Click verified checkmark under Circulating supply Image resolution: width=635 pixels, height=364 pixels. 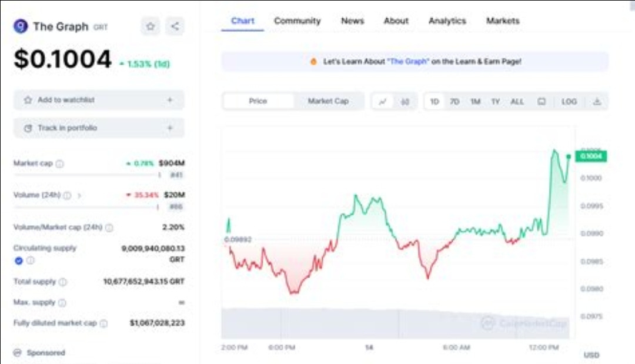click(19, 261)
